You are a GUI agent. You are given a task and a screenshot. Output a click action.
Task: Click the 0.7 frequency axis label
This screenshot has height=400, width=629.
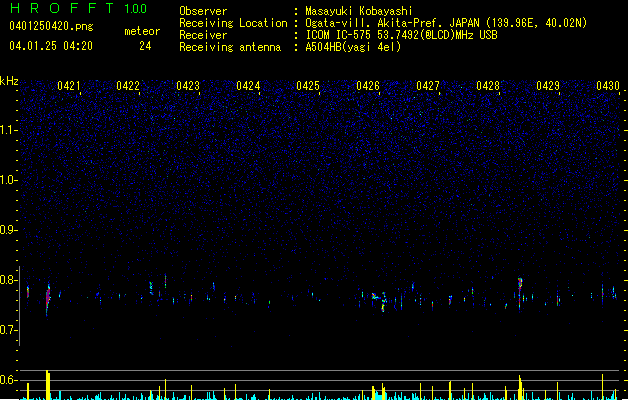8,330
